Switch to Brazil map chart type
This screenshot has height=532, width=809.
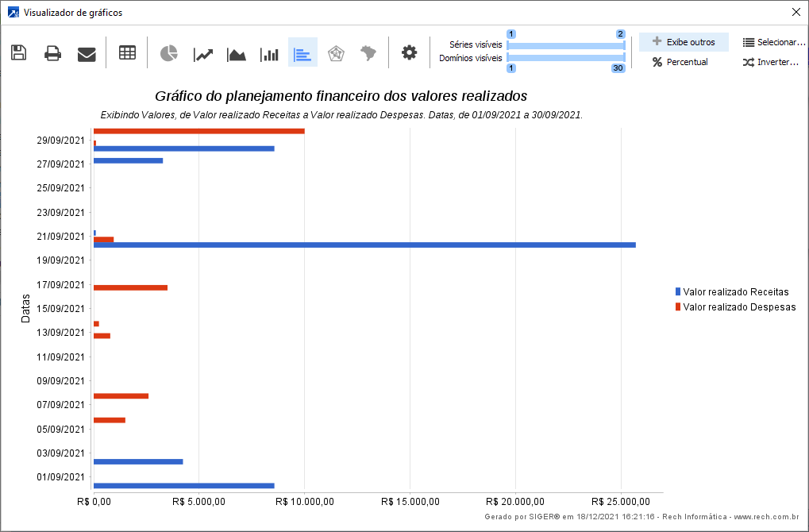click(368, 52)
